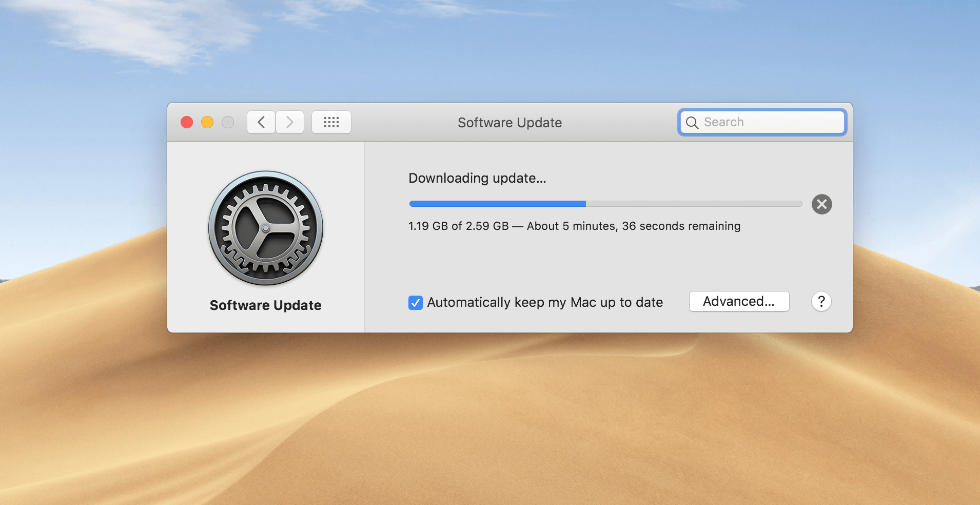Uncheck Automatically keep my Mac up to date

click(416, 303)
